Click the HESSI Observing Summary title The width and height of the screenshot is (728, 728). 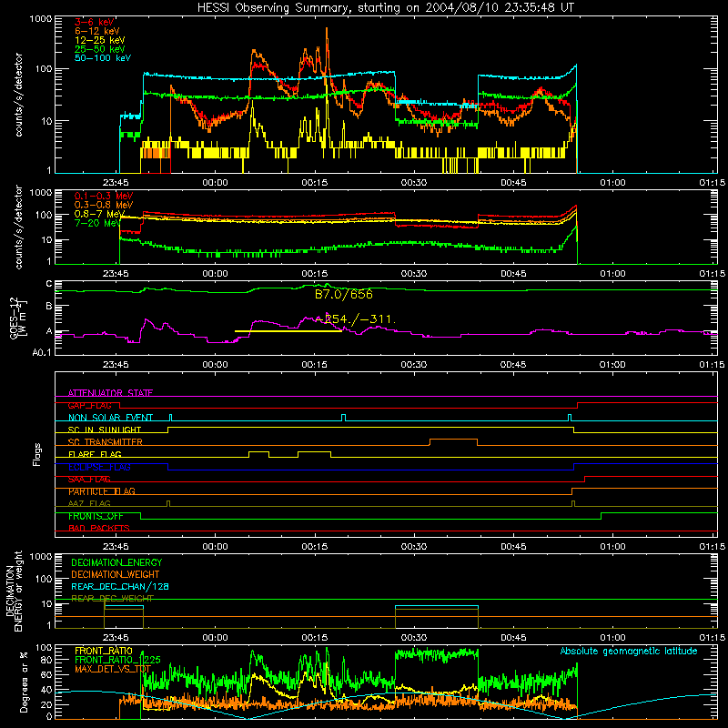click(386, 8)
